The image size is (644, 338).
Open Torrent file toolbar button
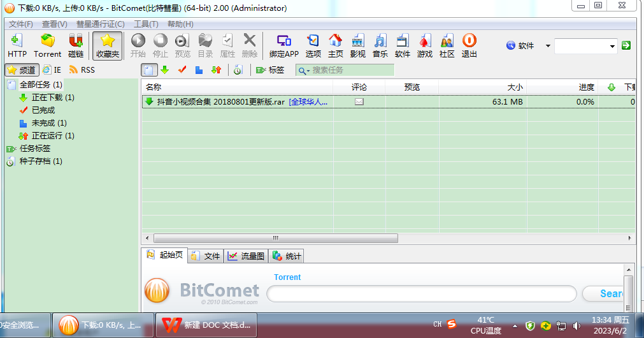pos(48,46)
